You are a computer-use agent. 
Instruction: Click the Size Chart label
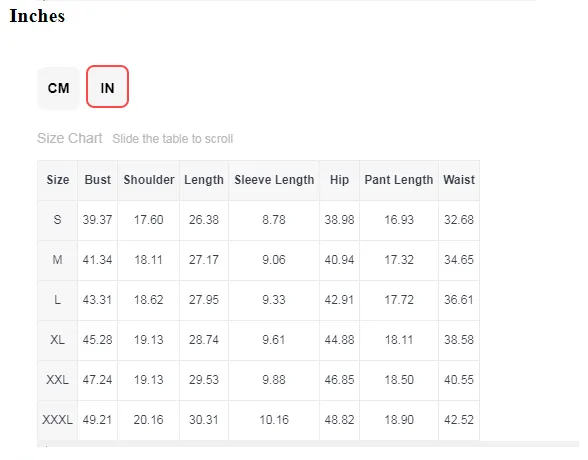tap(70, 138)
